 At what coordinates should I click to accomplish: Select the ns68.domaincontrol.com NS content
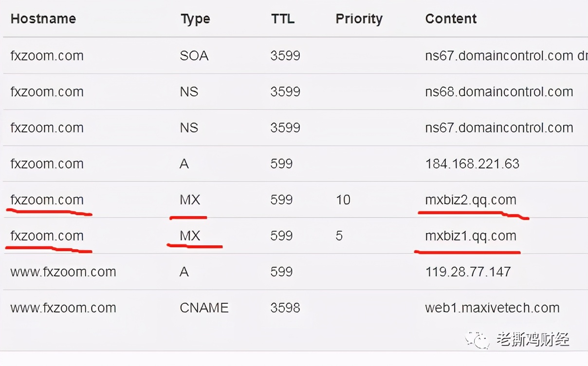[x=499, y=92]
